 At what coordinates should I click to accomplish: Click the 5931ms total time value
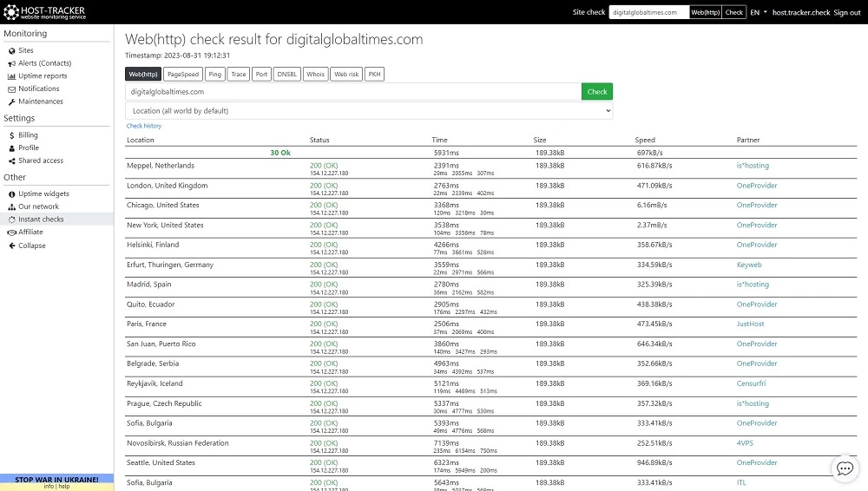coord(446,153)
